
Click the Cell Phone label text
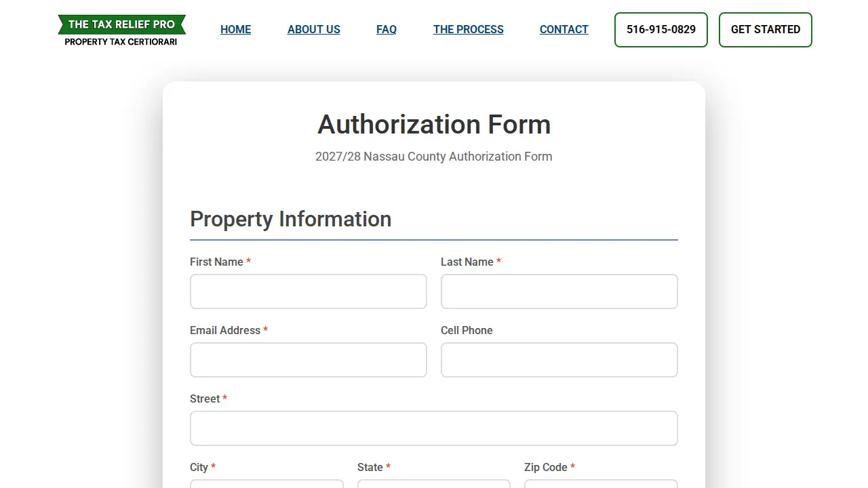coord(467,330)
